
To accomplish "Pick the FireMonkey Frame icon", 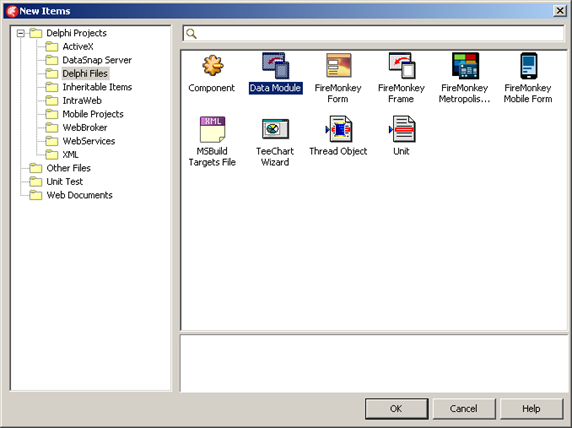I will (x=402, y=66).
